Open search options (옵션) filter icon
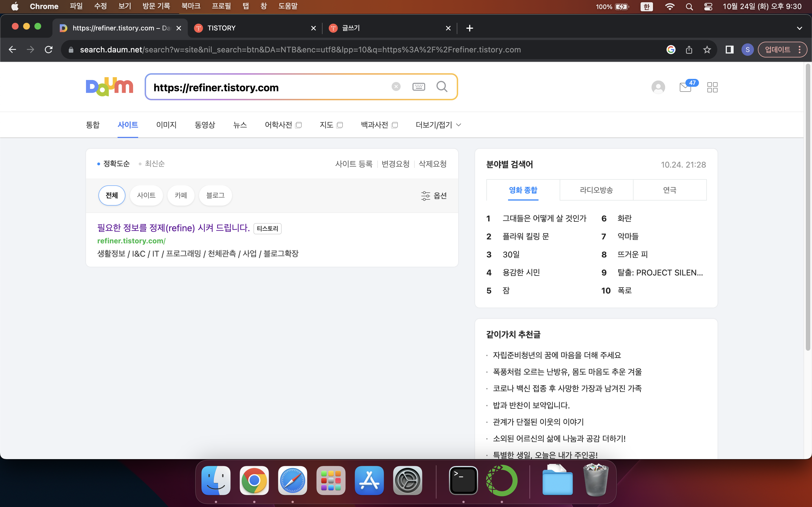 pyautogui.click(x=434, y=195)
